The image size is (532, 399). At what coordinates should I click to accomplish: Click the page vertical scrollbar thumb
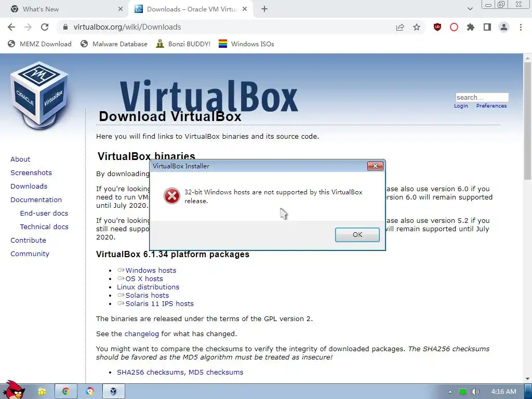tap(528, 121)
